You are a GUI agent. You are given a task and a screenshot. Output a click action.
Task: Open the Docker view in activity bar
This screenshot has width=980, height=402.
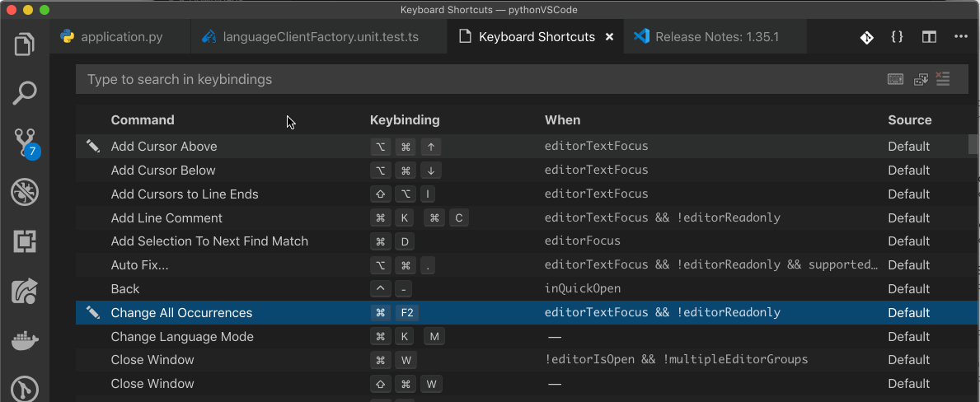pyautogui.click(x=25, y=341)
